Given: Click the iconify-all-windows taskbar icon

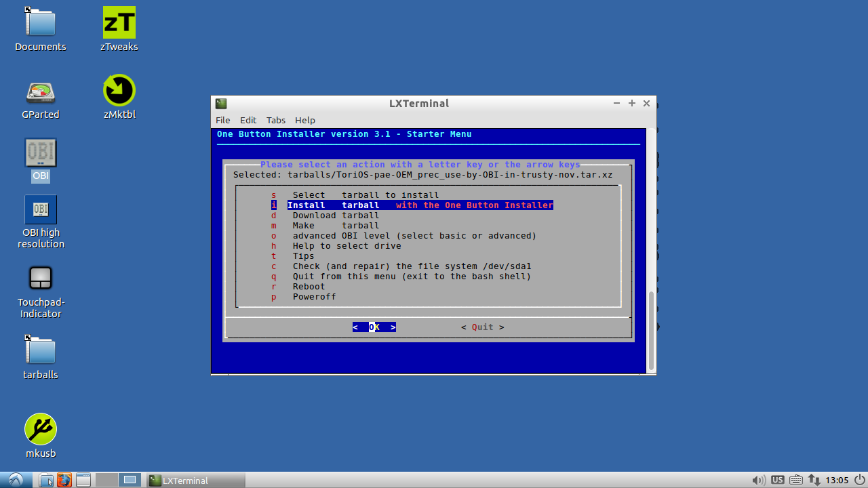Looking at the screenshot, I should [83, 480].
